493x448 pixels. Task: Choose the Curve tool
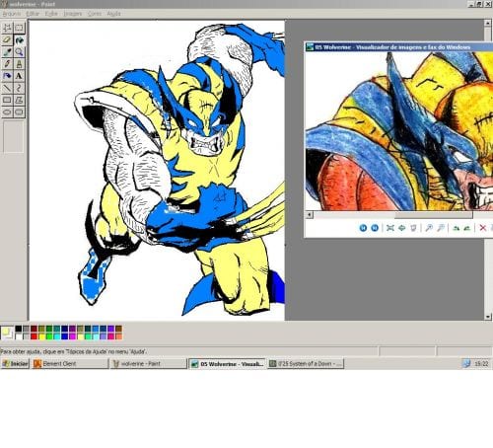coord(19,88)
